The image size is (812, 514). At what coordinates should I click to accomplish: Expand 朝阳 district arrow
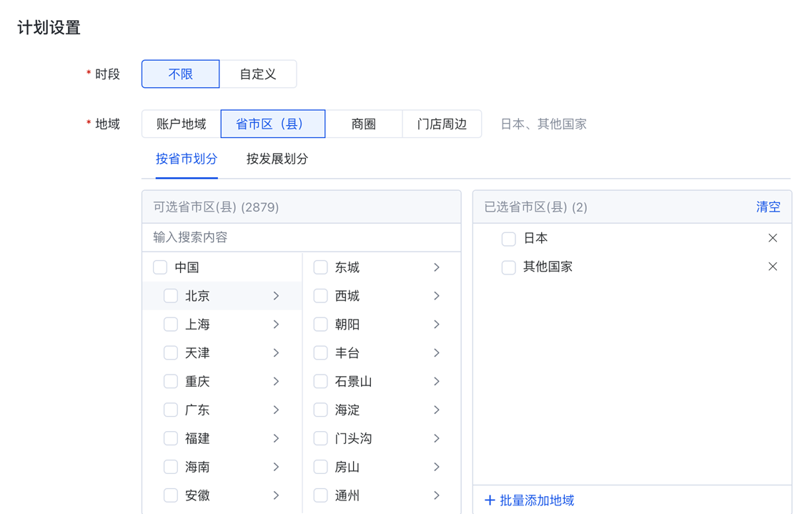tap(436, 325)
